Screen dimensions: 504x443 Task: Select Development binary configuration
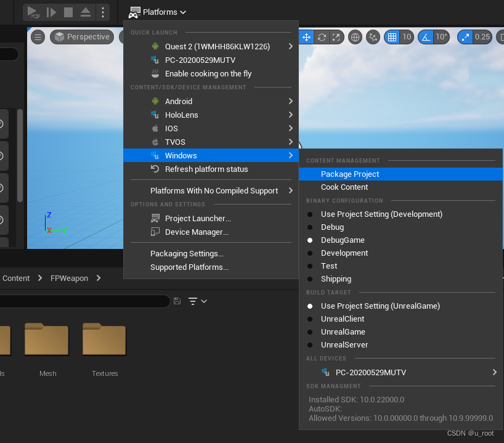click(x=400, y=253)
